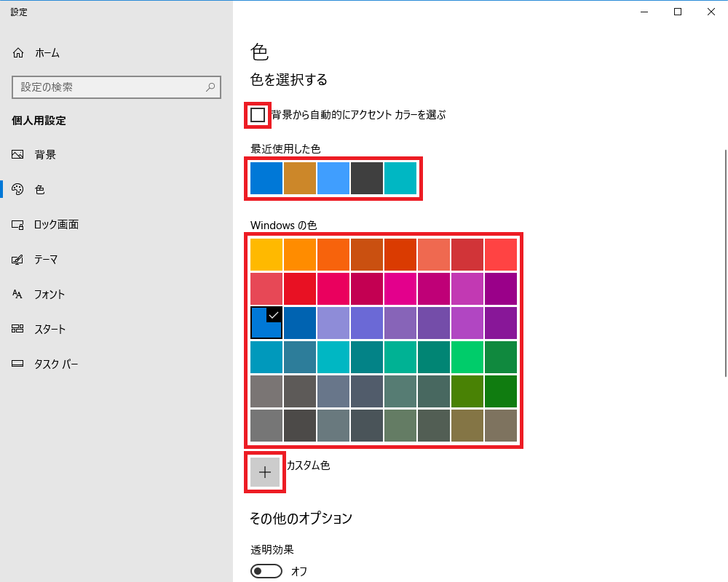Open the ロック画面 lock screen icon
728x582 pixels.
coord(18,225)
